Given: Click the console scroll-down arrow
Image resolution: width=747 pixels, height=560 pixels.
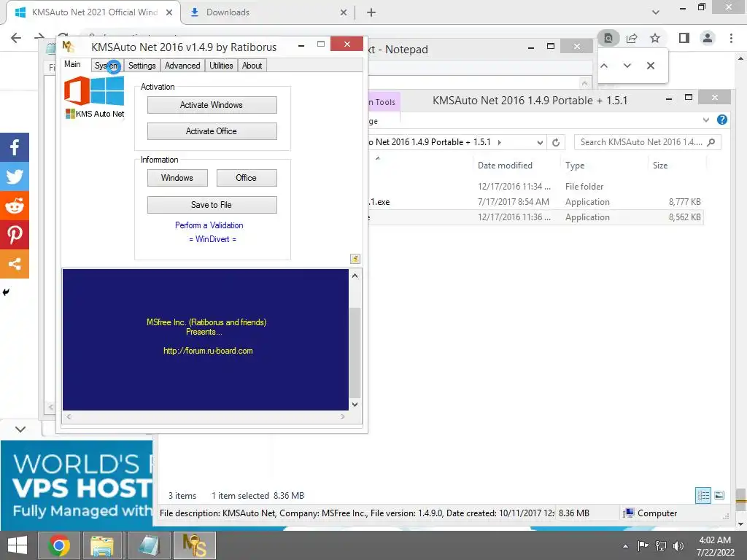Looking at the screenshot, I should tap(355, 405).
